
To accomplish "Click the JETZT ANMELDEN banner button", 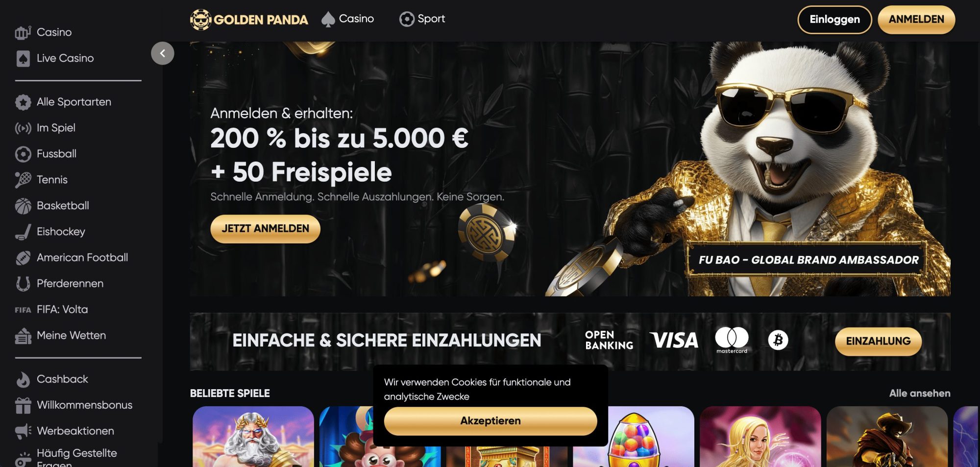I will (x=265, y=229).
